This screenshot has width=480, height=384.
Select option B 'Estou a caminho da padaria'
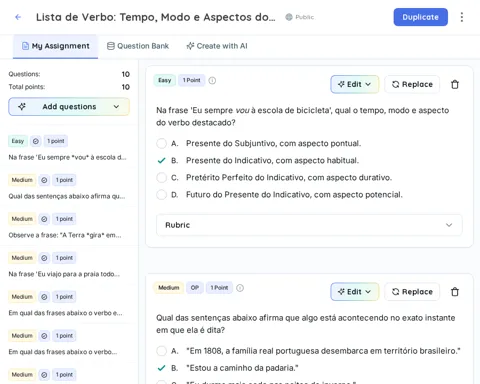coord(162,368)
